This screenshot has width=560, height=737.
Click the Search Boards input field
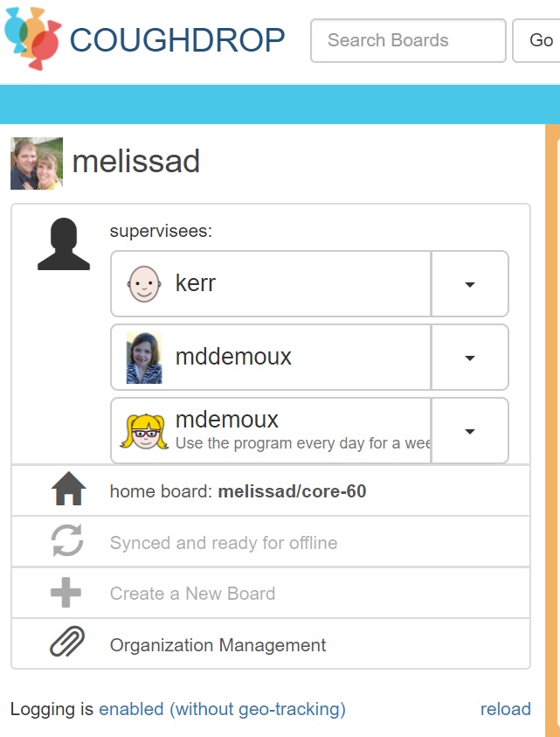408,40
